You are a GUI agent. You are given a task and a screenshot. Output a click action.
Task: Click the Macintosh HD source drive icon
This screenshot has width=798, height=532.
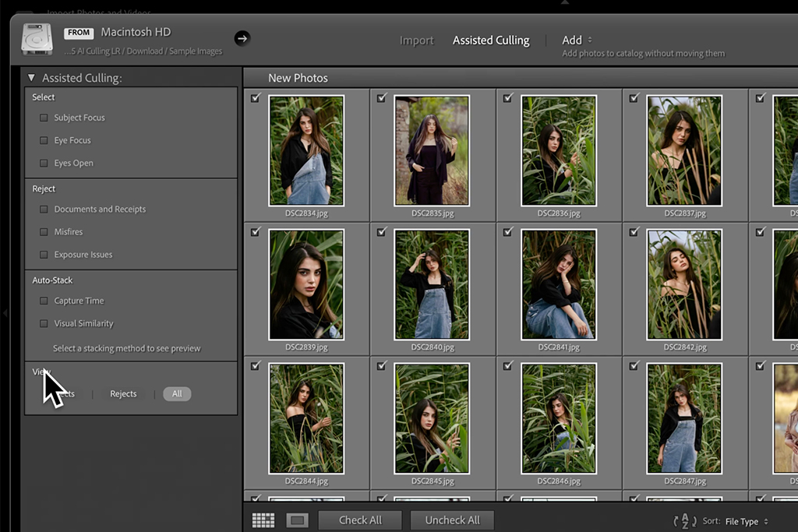tap(37, 40)
